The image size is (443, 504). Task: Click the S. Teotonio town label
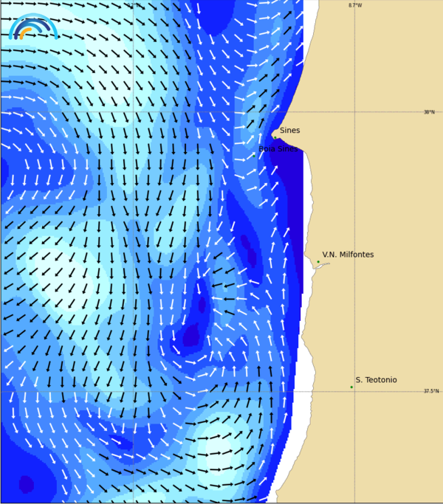tap(376, 380)
